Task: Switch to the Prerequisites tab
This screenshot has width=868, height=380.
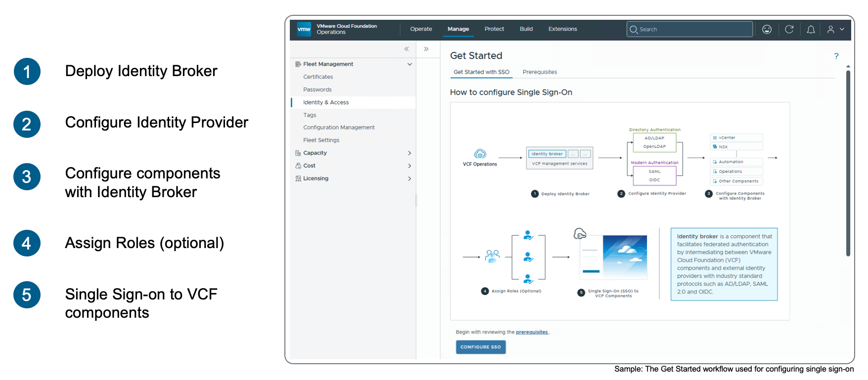Action: 540,72
